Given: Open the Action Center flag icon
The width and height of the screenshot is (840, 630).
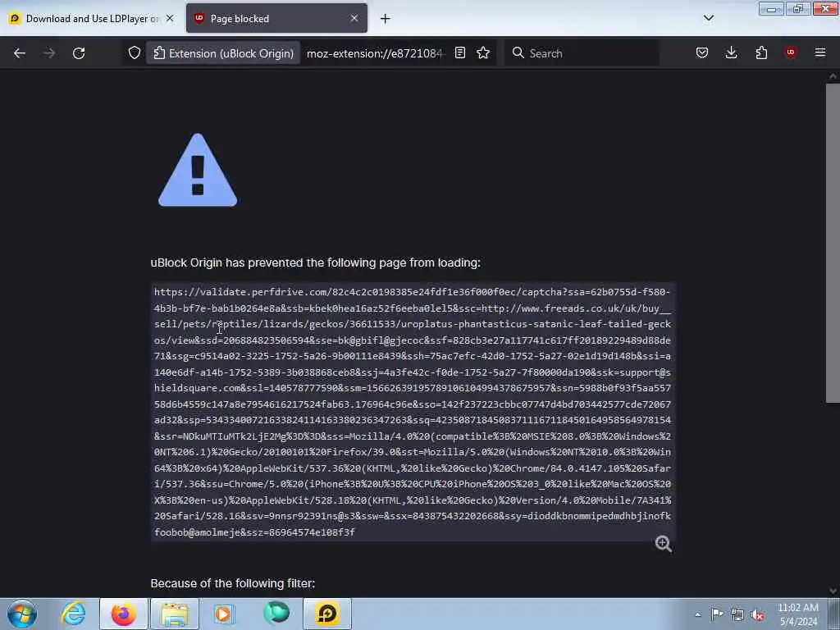Looking at the screenshot, I should click(717, 614).
